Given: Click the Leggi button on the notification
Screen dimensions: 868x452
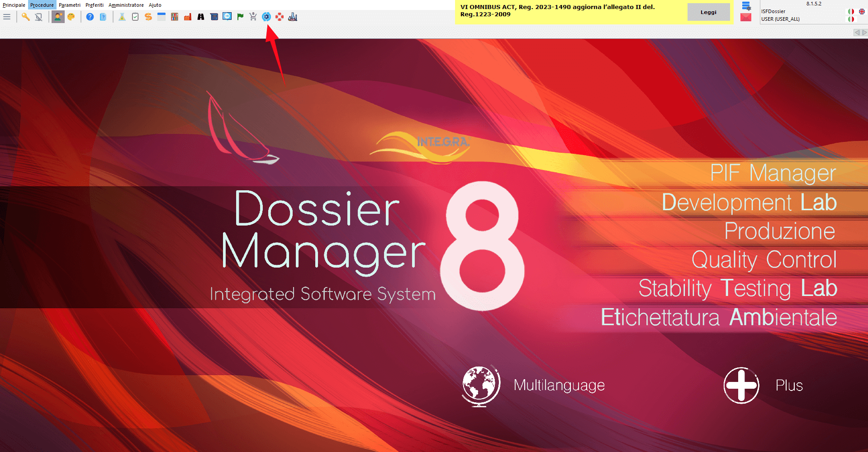Looking at the screenshot, I should (x=708, y=12).
